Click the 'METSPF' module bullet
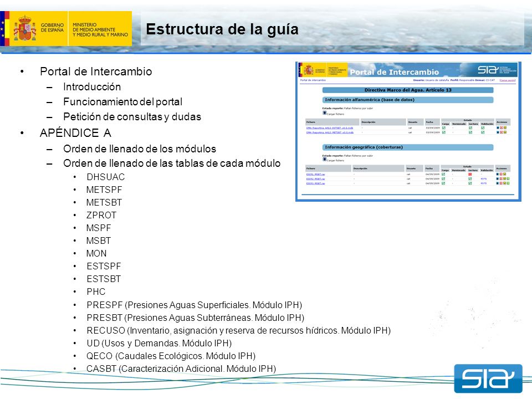Image resolution: width=532 pixels, height=399 pixels. (104, 190)
